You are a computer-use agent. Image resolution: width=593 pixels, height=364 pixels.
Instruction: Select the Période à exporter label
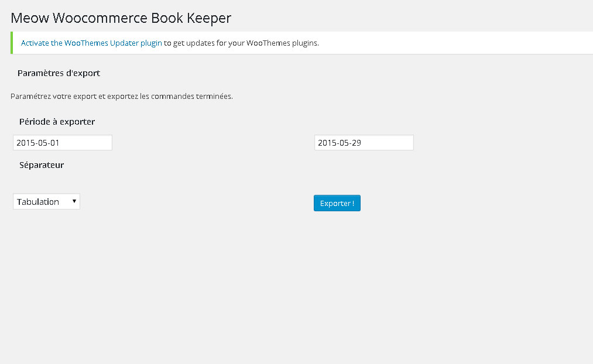[x=57, y=122]
